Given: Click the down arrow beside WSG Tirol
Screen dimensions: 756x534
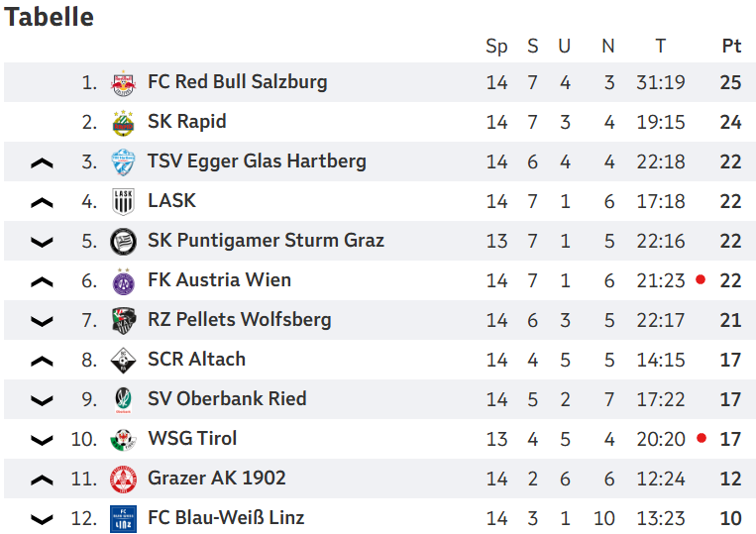Looking at the screenshot, I should click(x=42, y=441).
